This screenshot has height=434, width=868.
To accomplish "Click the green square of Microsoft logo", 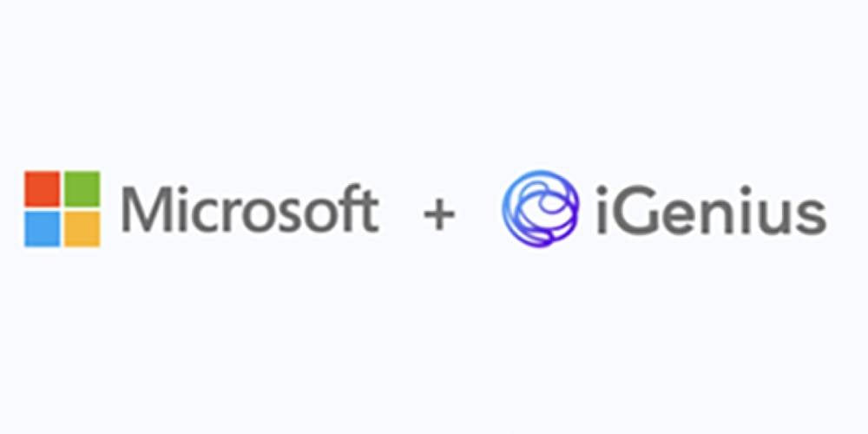I will pyautogui.click(x=82, y=188).
